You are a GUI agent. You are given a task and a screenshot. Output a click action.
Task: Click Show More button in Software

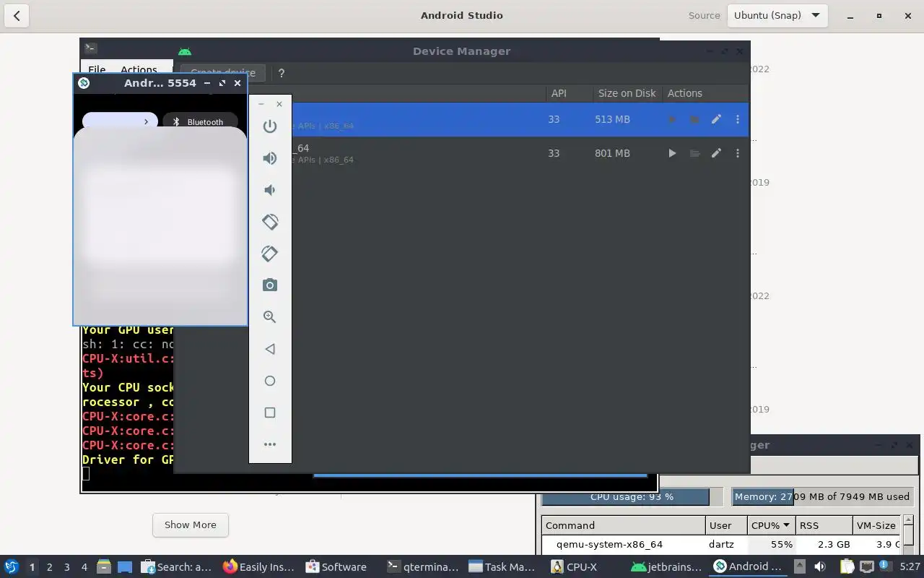point(191,525)
